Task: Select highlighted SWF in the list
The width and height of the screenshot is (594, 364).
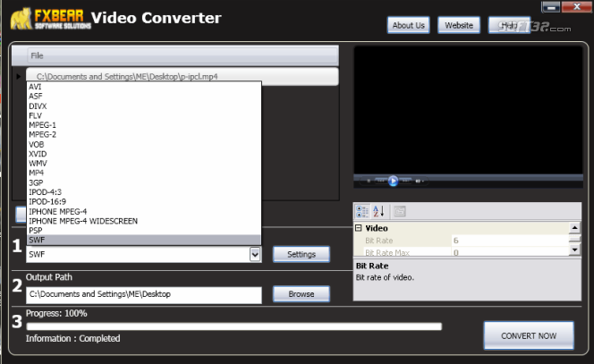Action: [x=144, y=240]
